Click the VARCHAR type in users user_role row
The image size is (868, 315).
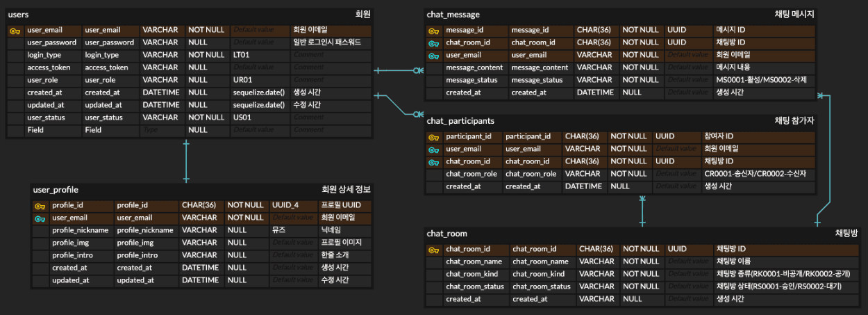click(160, 80)
